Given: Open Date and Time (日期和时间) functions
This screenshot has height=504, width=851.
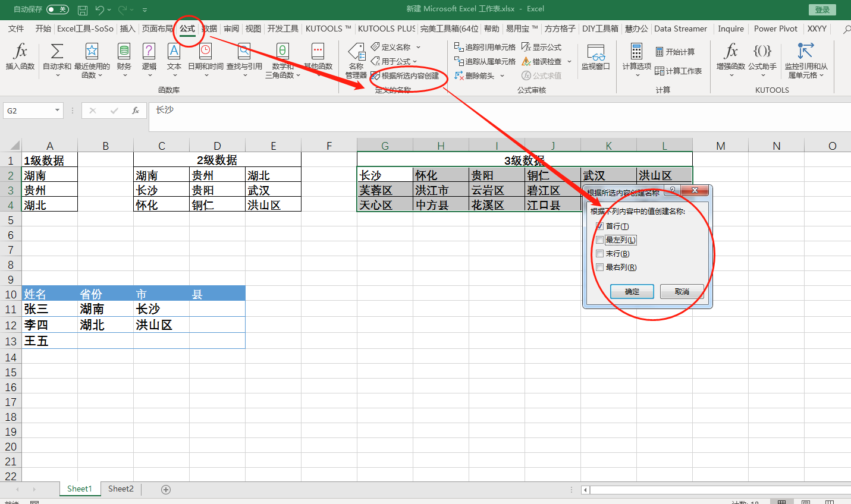Looking at the screenshot, I should pos(206,59).
